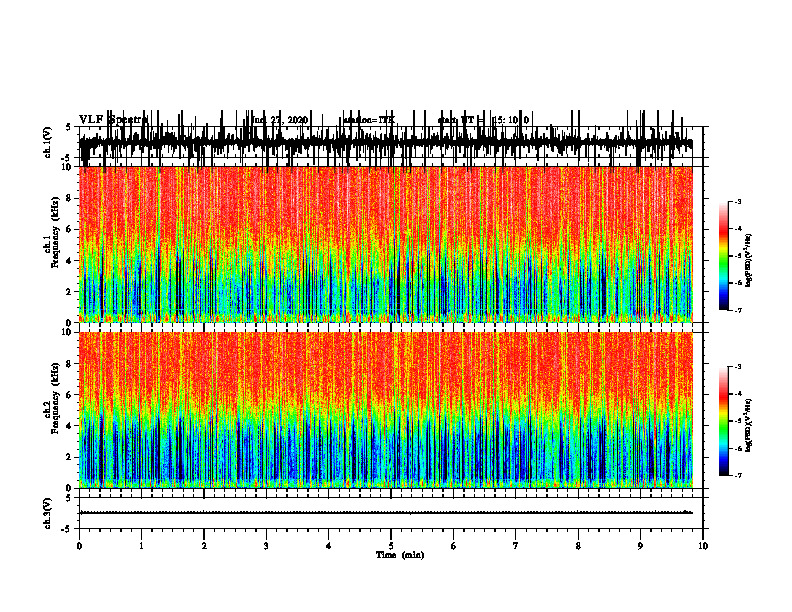Image resolution: width=792 pixels, height=612 pixels.
Task: Click the "2" kHz tick of ch.2 spectrogram
Action: pos(70,457)
